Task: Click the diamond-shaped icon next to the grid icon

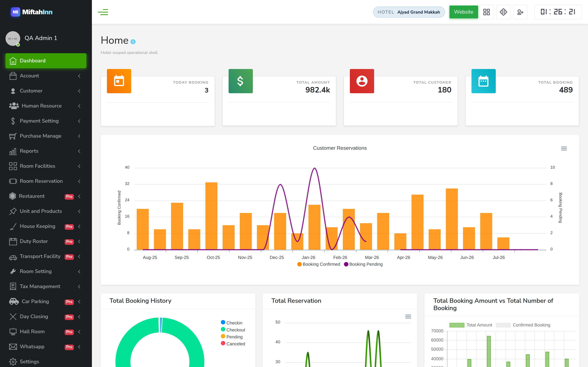Action: [503, 12]
